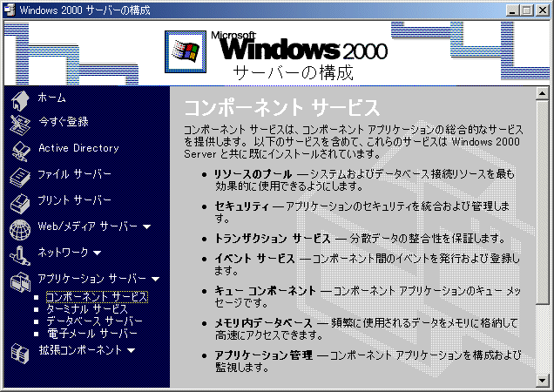Maximize the server configuration window
Screen dimensions: 554x392
[x=526, y=10]
